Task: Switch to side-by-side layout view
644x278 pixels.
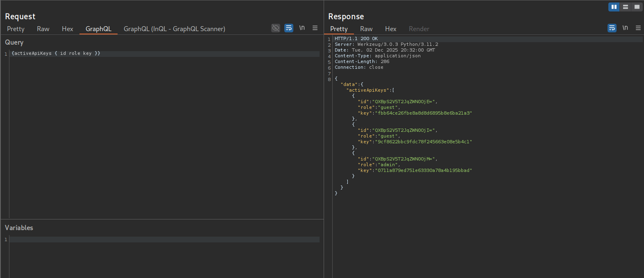Action: (614, 7)
